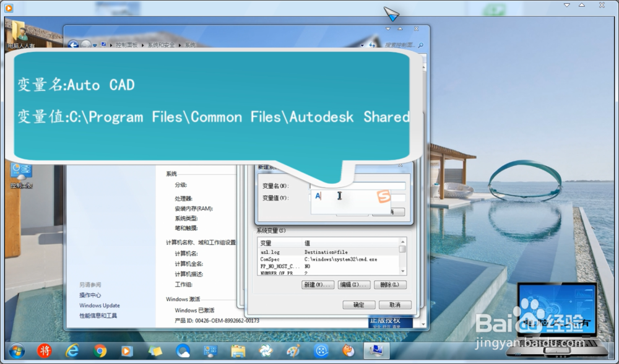
Task: Click the refresh arrows beside the address bar
Action: pos(372,45)
